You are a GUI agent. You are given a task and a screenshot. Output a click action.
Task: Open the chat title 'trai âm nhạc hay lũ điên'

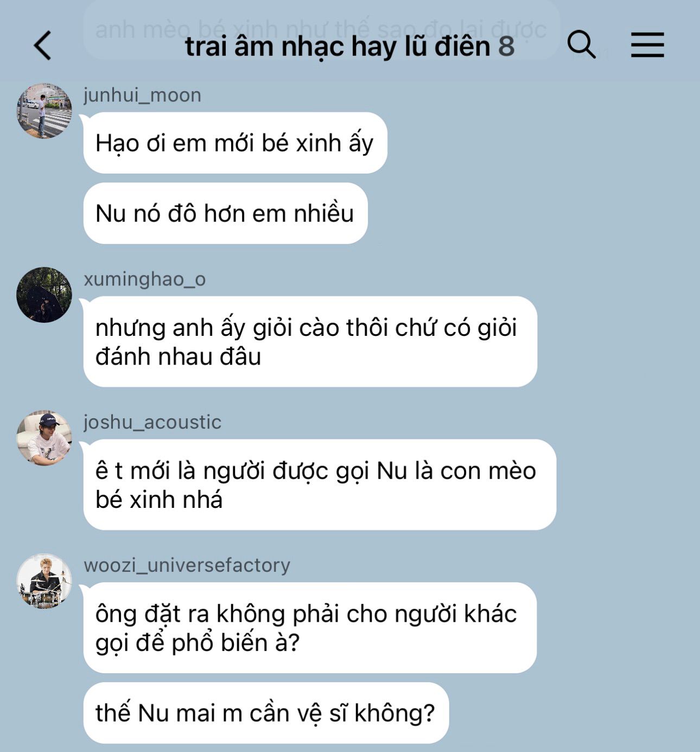coord(338,47)
